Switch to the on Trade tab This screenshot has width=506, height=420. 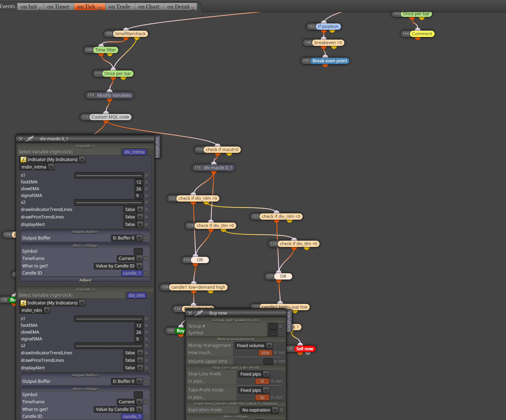pos(119,7)
